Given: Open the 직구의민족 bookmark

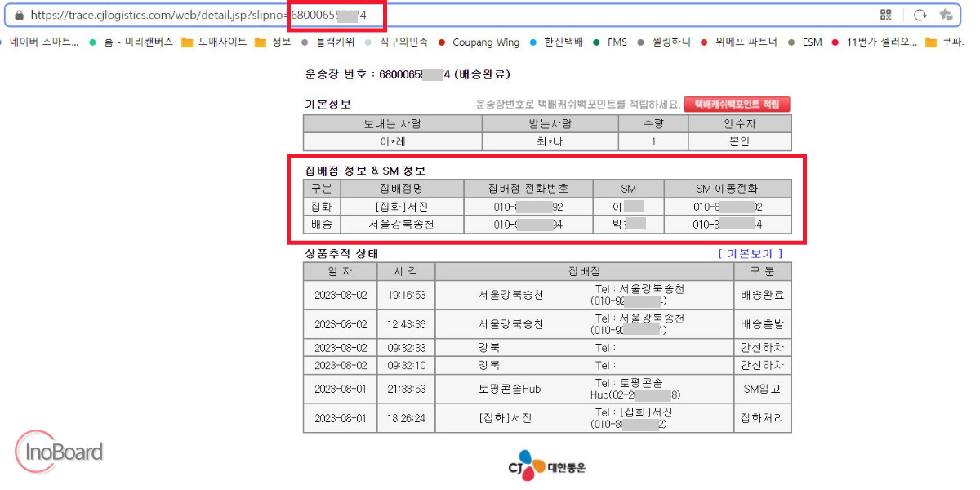Looking at the screenshot, I should pyautogui.click(x=396, y=42).
